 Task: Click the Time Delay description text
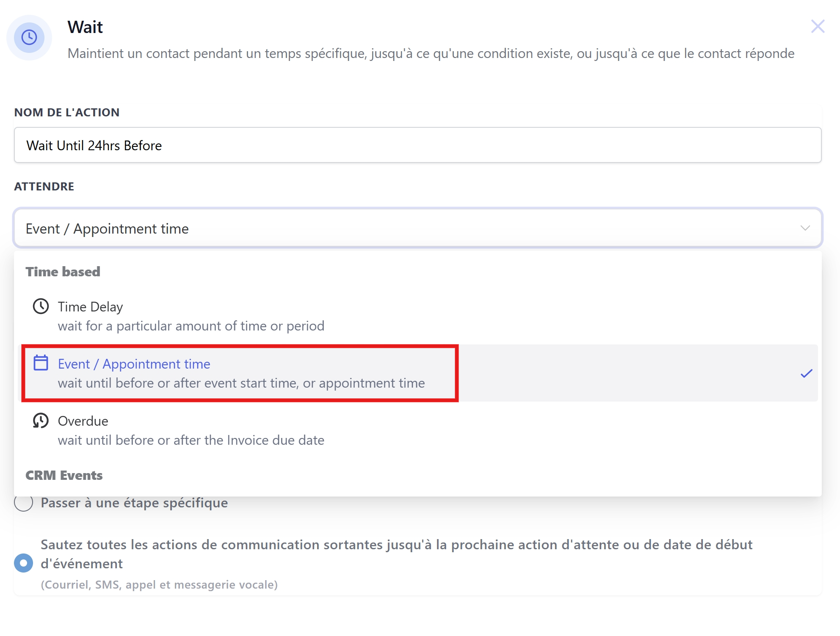click(191, 326)
